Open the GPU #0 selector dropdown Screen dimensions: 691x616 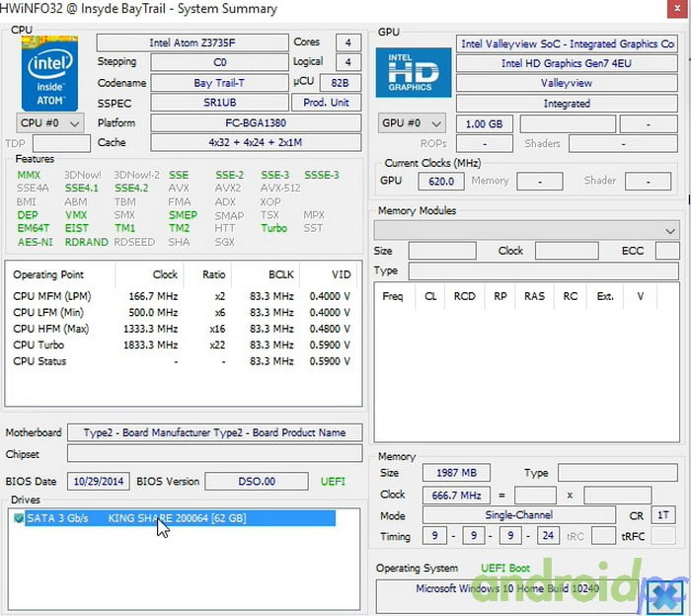[412, 123]
